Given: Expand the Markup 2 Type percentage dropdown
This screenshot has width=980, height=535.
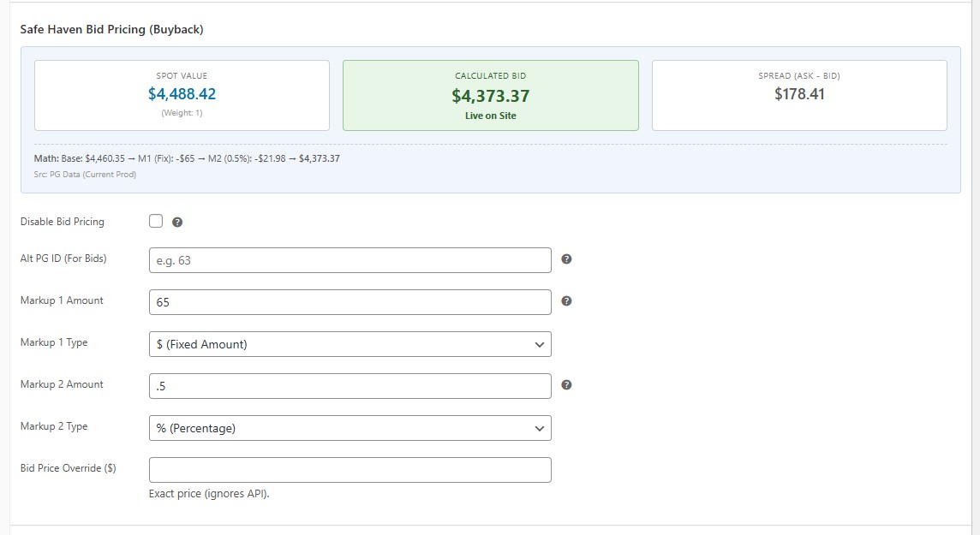Looking at the screenshot, I should (350, 428).
